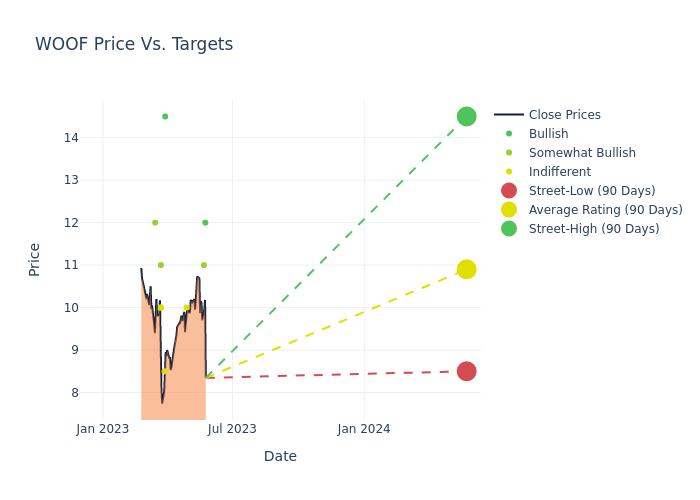Click the large yellow Average Rating marker on chart
The height and width of the screenshot is (500, 700).
click(466, 269)
